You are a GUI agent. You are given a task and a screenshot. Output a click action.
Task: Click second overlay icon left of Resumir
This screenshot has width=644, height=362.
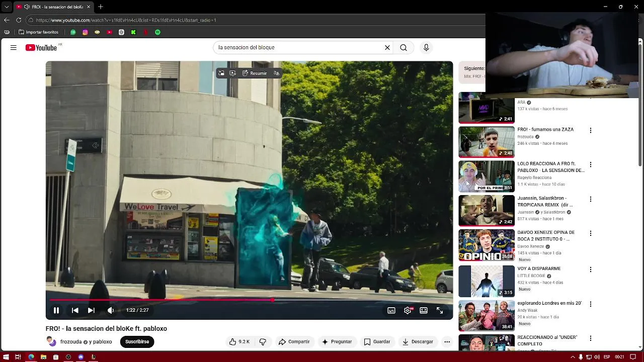[x=233, y=73]
